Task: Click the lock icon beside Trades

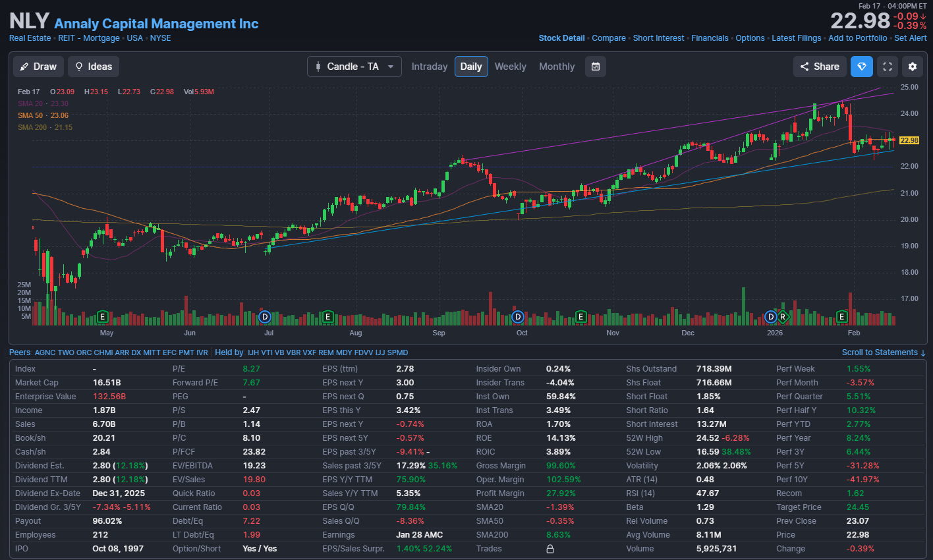Action: tap(550, 549)
